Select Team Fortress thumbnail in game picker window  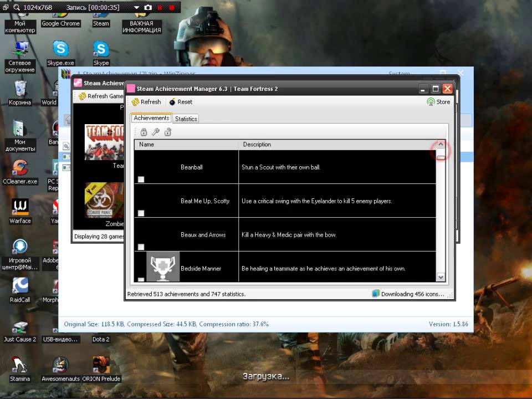pos(104,142)
